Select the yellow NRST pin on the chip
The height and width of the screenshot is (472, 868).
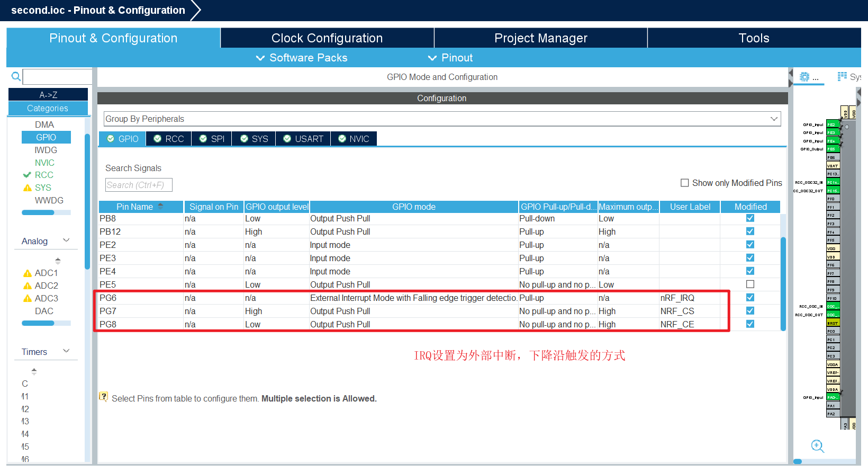[x=833, y=323]
